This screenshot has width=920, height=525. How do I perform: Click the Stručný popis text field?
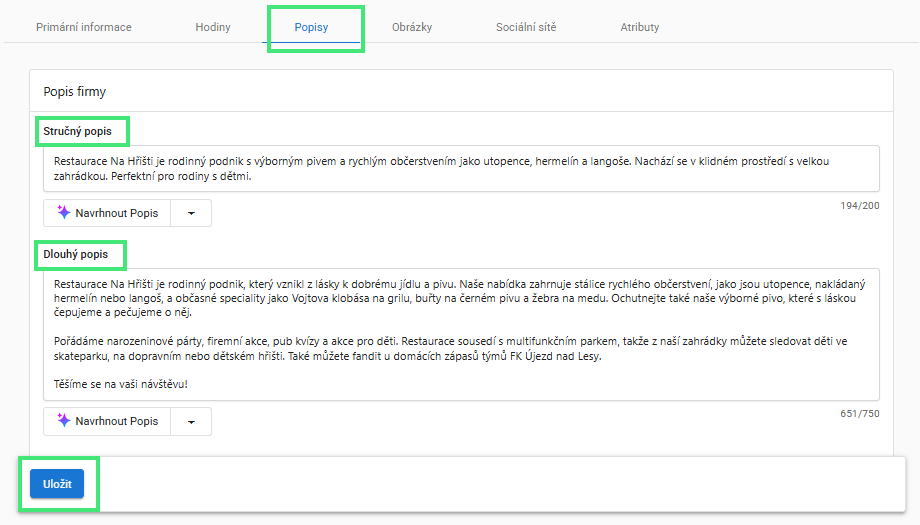tap(461, 168)
